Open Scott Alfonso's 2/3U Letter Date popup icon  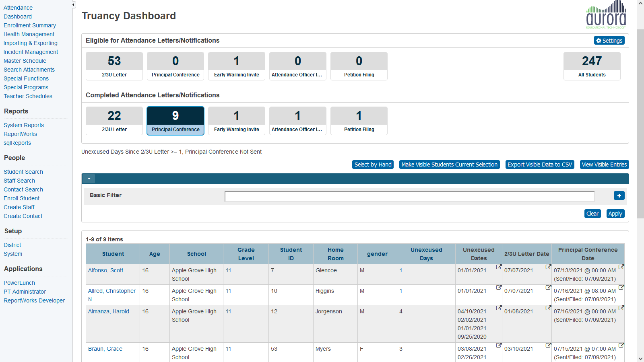548,267
